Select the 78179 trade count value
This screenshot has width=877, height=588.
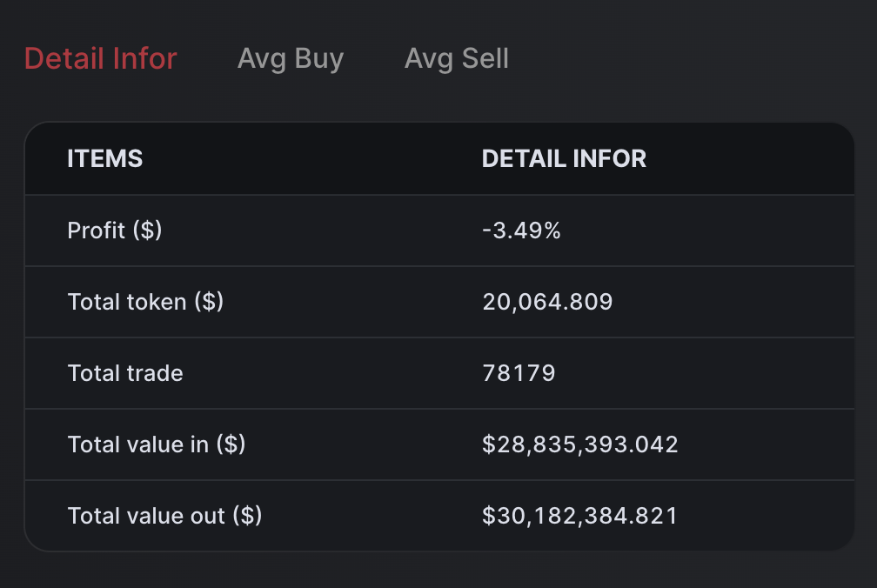[519, 373]
